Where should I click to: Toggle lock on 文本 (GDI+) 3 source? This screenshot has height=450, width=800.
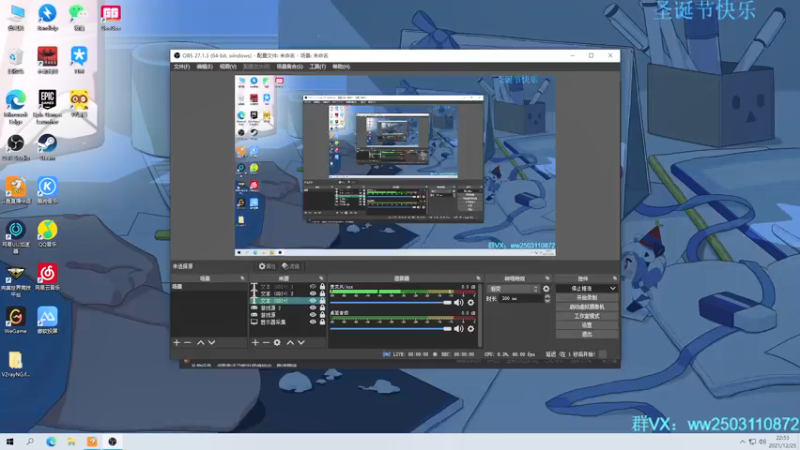click(x=322, y=287)
